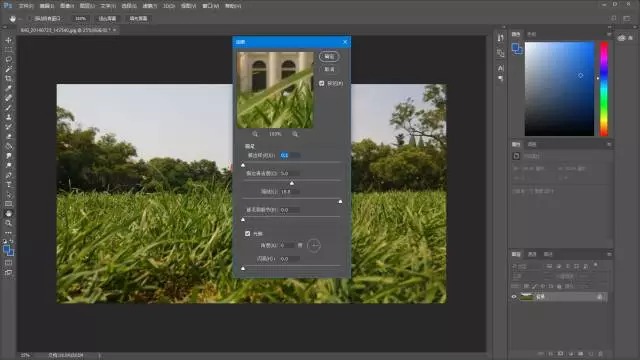Toggle the Preview checkbox in dialog
Viewport: 640px width, 360px height.
tap(322, 83)
